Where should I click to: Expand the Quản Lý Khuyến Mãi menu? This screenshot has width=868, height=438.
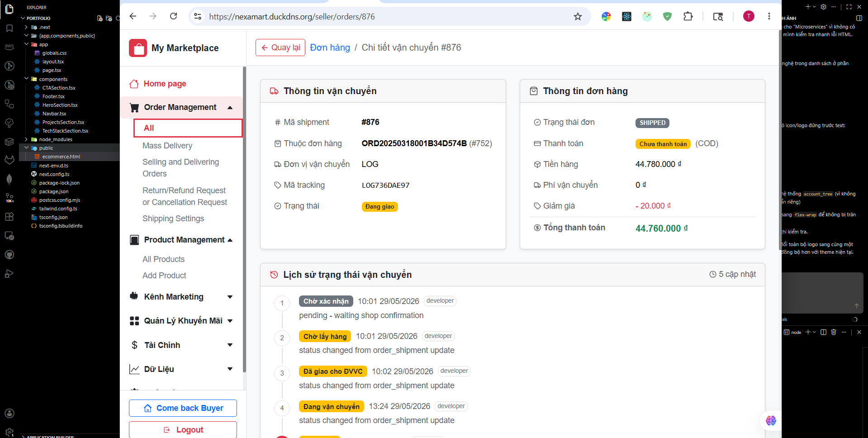coord(230,321)
